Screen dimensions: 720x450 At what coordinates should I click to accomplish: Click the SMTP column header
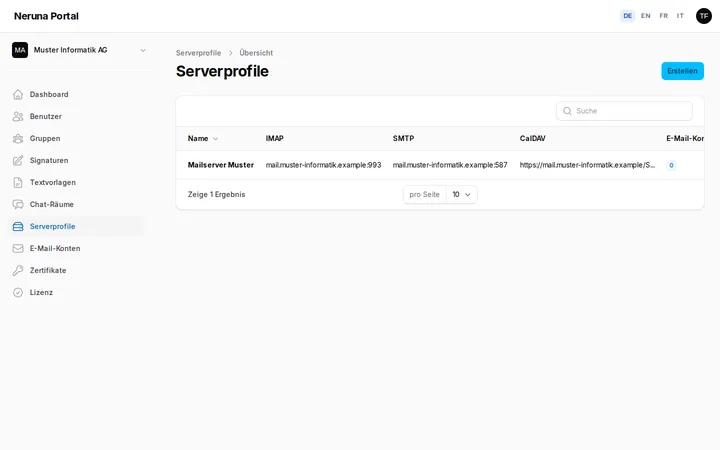[403, 139]
